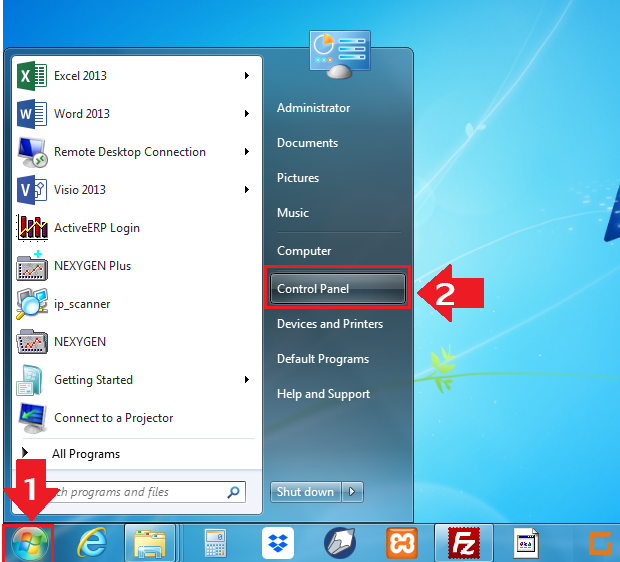Expand Word 2013 jump list arrow
620x562 pixels.
tap(247, 114)
